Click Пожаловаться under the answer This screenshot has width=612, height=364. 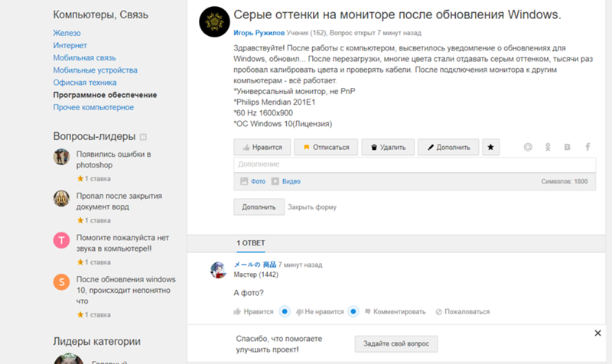pos(467,312)
